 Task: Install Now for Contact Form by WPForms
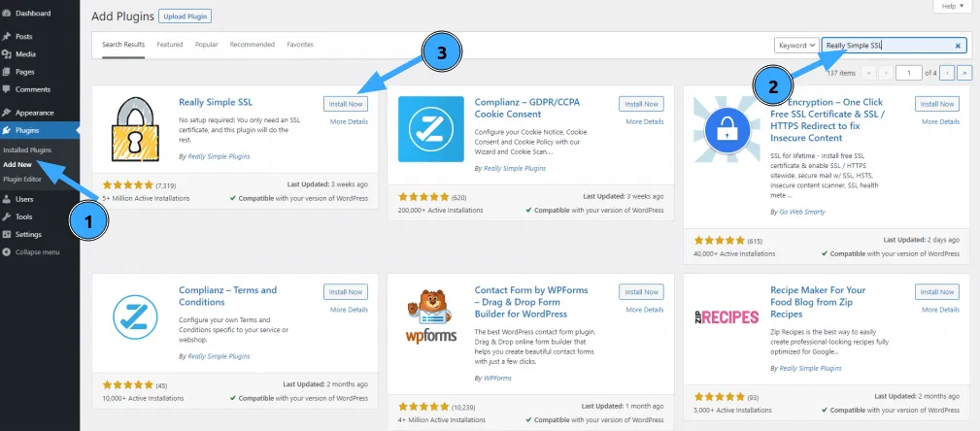(x=641, y=292)
